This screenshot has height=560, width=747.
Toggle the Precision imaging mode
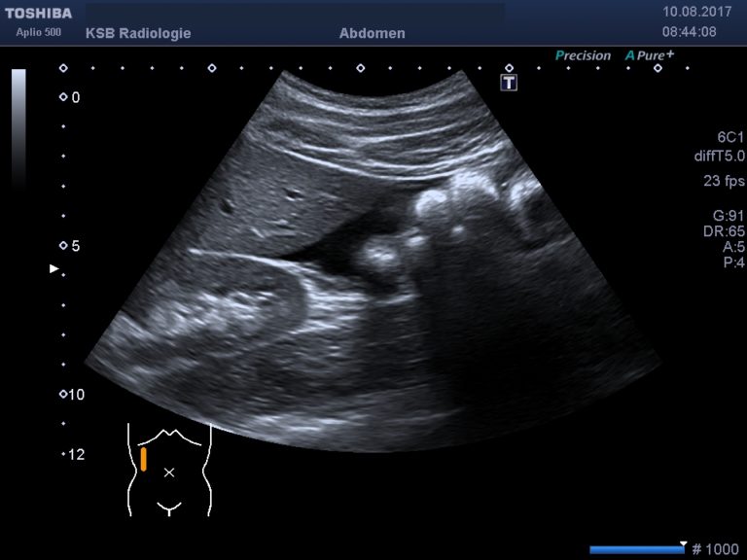pos(583,55)
